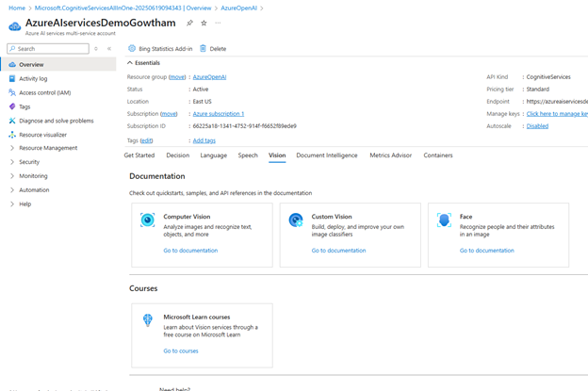Click the Bing Statistics Add-in button
588x391 pixels.
(160, 49)
